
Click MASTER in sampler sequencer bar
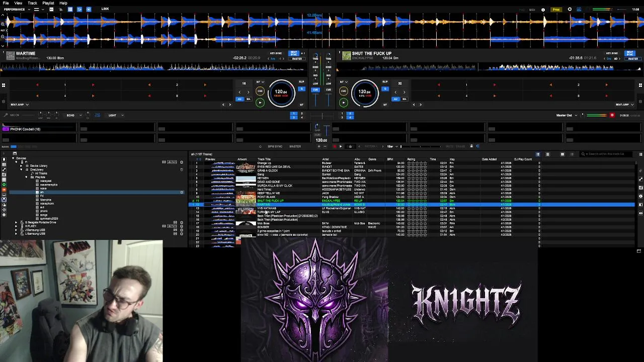(295, 146)
